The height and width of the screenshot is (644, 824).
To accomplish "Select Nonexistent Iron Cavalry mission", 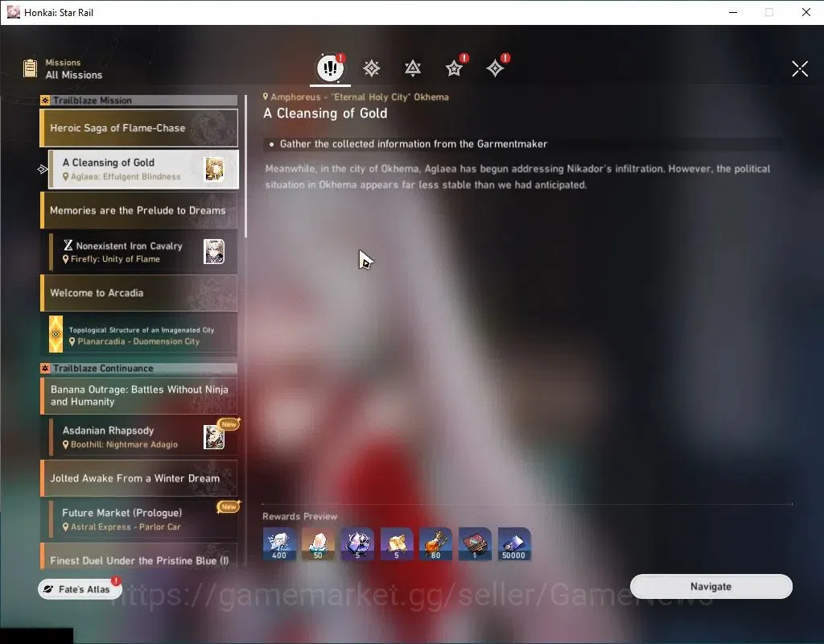I will (x=143, y=252).
